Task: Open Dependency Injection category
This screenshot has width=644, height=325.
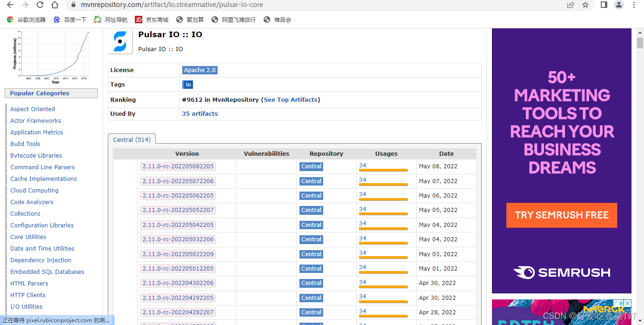Action: tap(41, 260)
